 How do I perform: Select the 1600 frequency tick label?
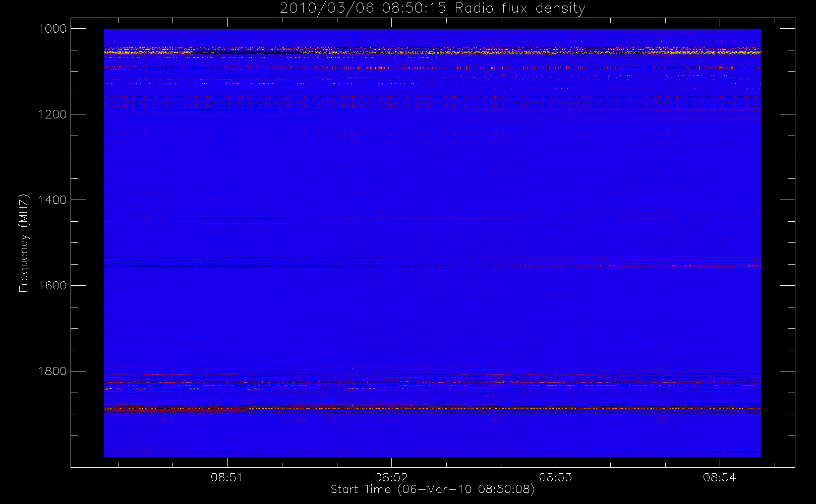coord(52,286)
